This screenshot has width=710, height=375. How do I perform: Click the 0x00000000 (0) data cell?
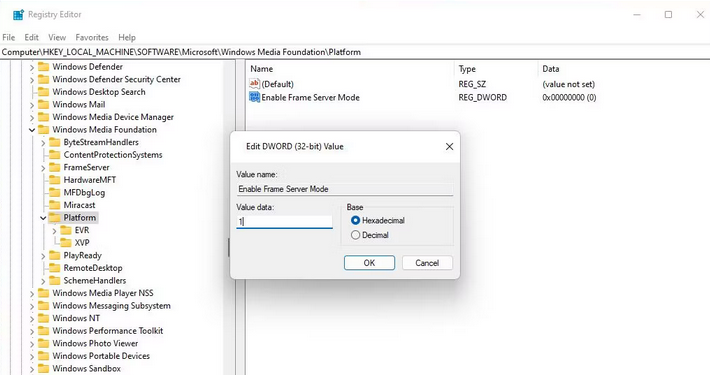569,97
